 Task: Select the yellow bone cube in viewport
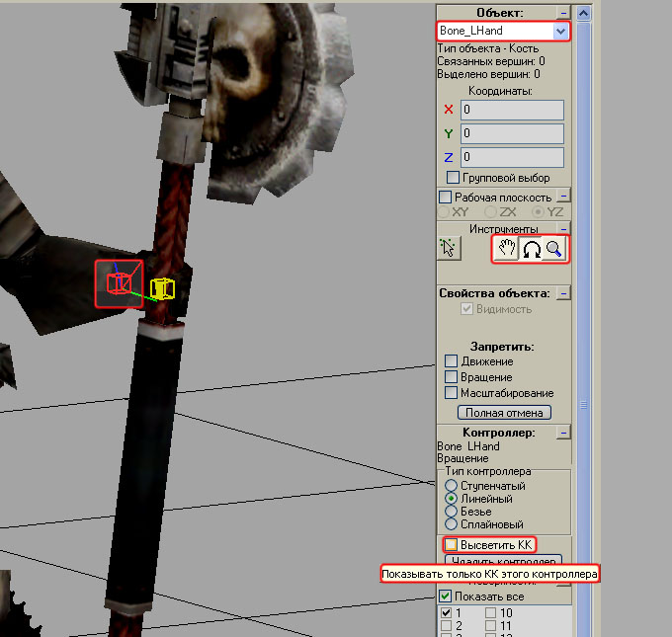(162, 288)
